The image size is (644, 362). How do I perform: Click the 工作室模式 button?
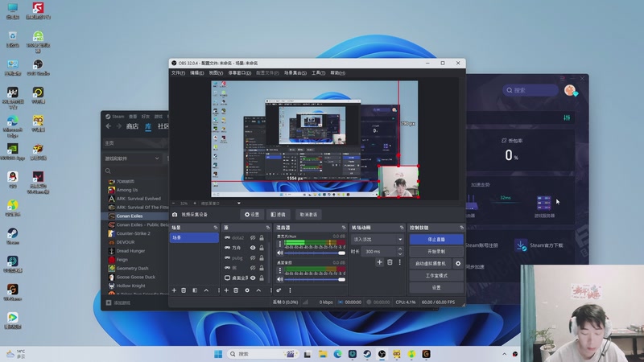click(436, 275)
